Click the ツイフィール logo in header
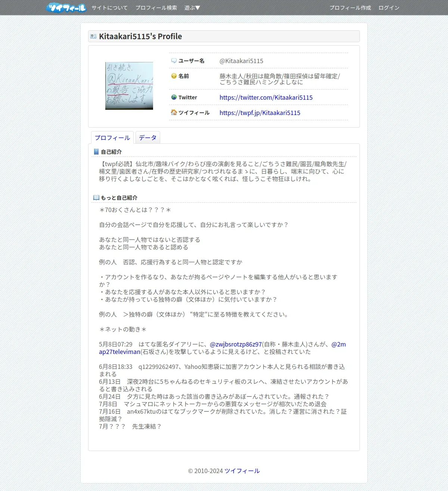The width and height of the screenshot is (448, 491). 66,7
